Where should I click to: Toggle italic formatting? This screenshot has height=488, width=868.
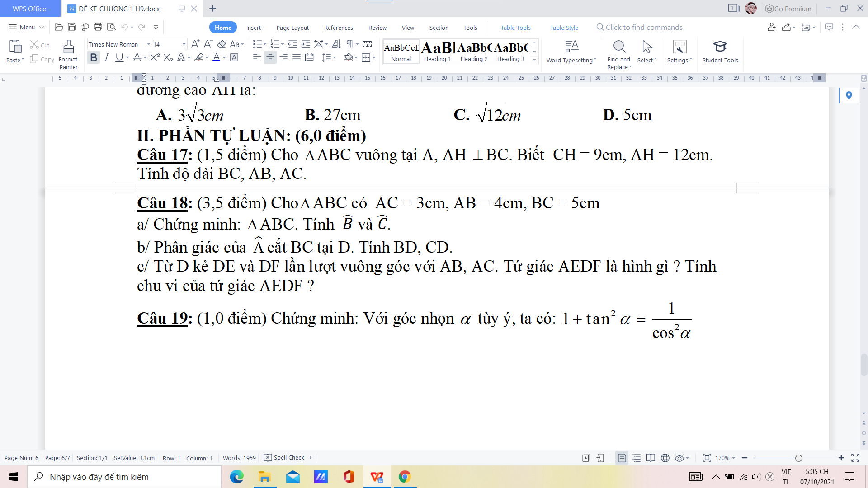tap(107, 57)
